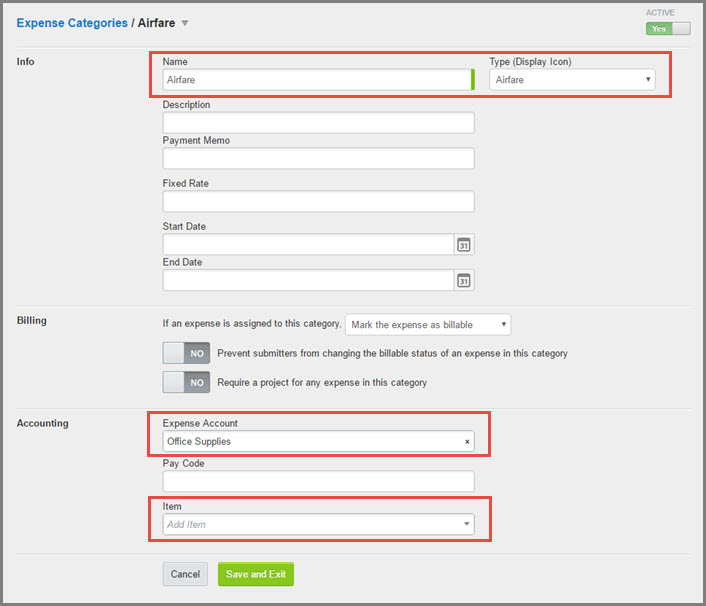This screenshot has height=606, width=706.
Task: Clear the Office Supplies expense account
Action: point(467,442)
